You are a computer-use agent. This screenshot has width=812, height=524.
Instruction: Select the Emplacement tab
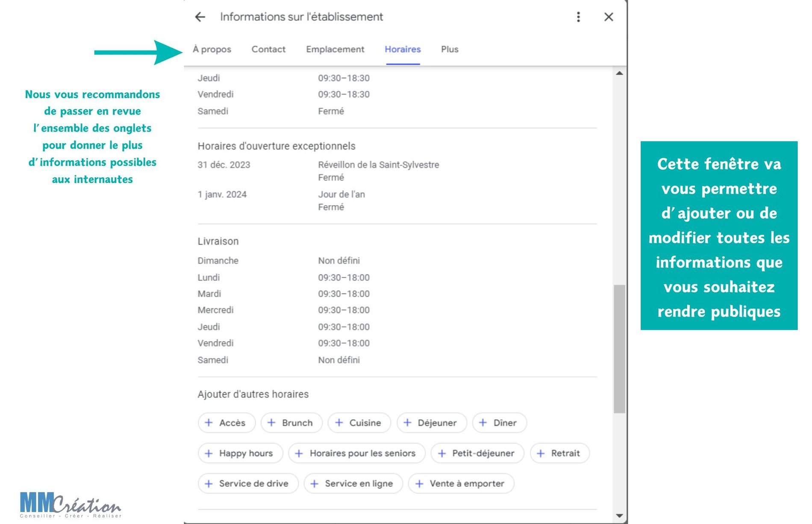click(x=335, y=50)
